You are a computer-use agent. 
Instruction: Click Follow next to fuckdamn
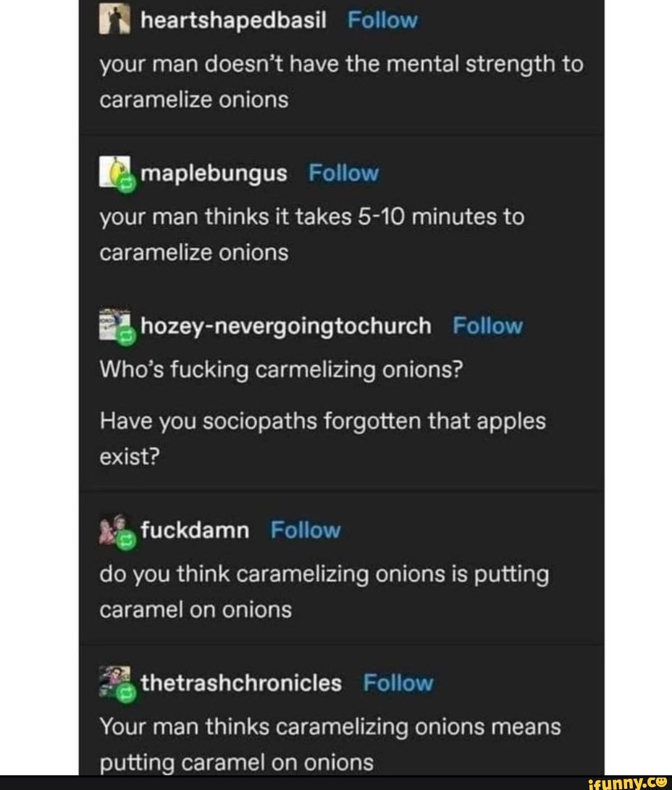pos(304,530)
